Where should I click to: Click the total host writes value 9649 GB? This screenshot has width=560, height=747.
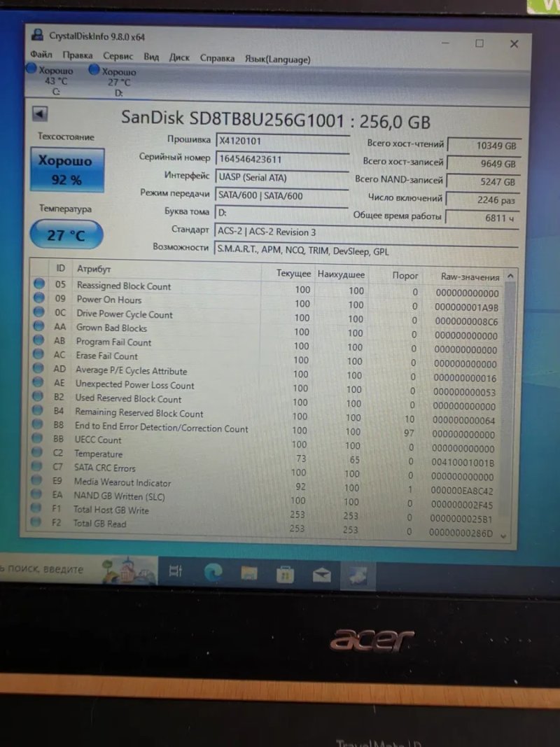[484, 163]
